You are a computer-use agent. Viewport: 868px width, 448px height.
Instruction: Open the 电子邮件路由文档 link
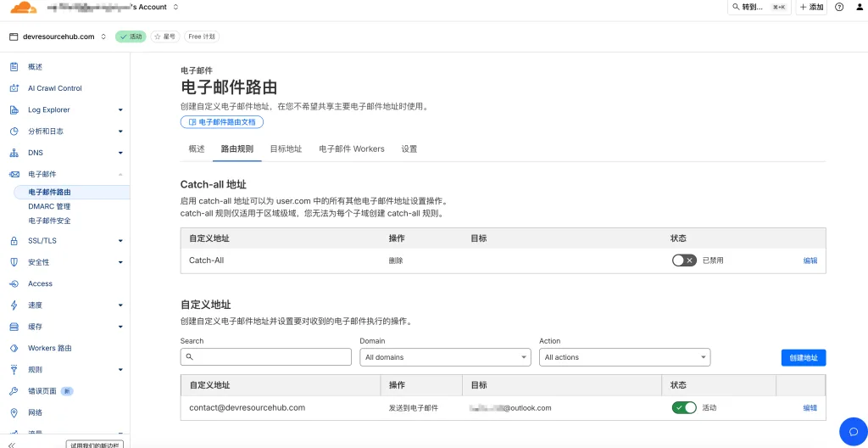[x=222, y=122]
